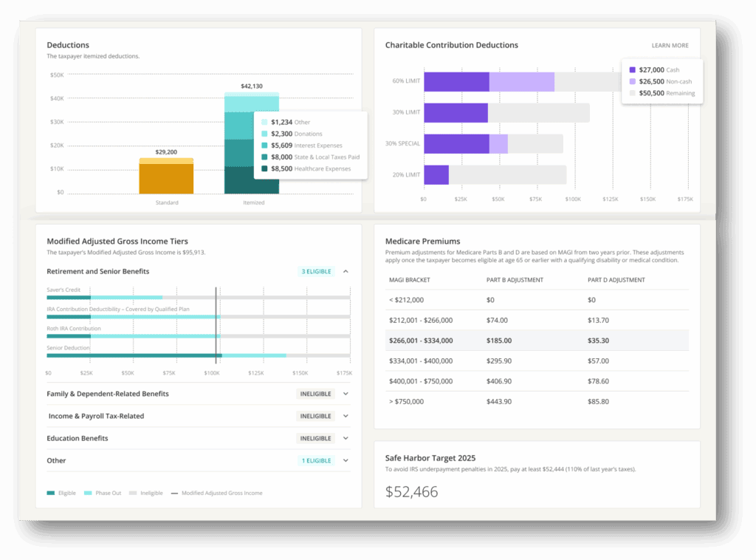Click the Eligible legend swatch at bottom
Viewport: 756px width, 560px height.
[x=51, y=493]
